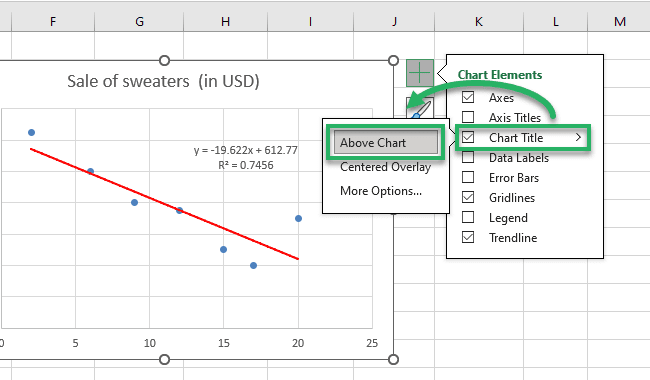The height and width of the screenshot is (380, 650).
Task: Click the red trendline in the chart
Action: (165, 204)
